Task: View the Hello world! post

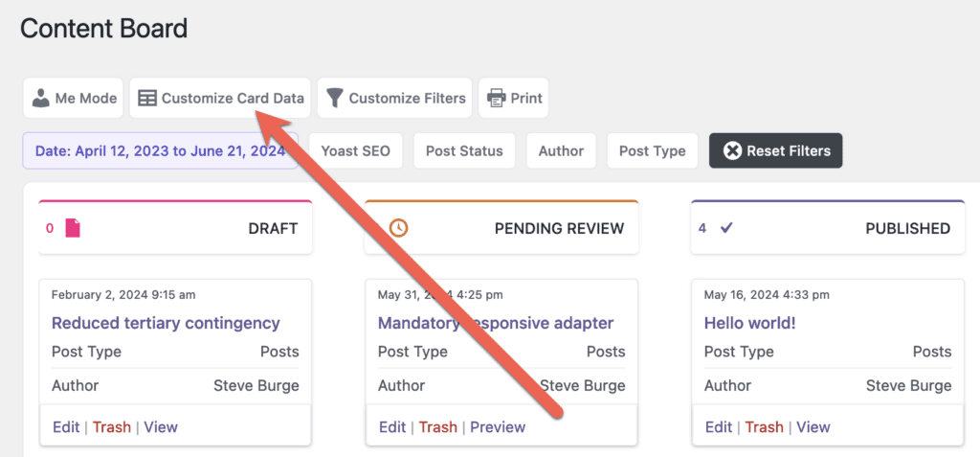Action: (813, 426)
